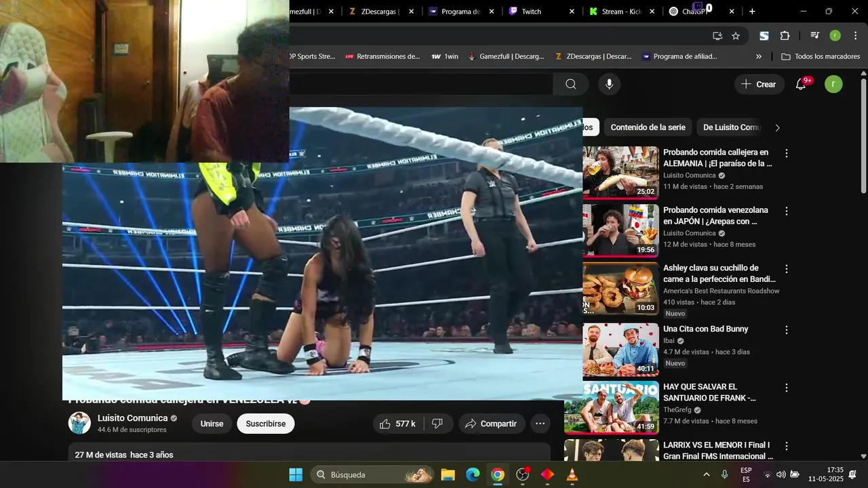Open the 1win bookmark
Screen dimensions: 868x488
pos(445,56)
